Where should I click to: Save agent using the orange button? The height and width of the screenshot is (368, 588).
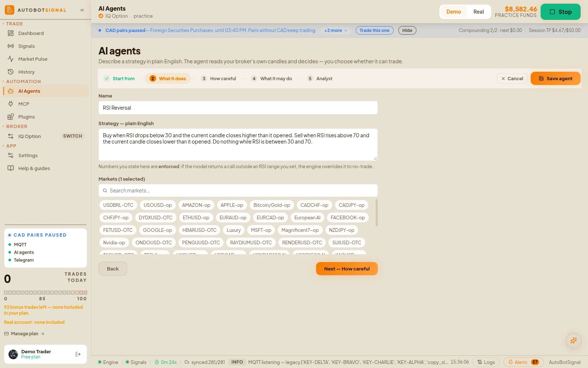pyautogui.click(x=556, y=78)
